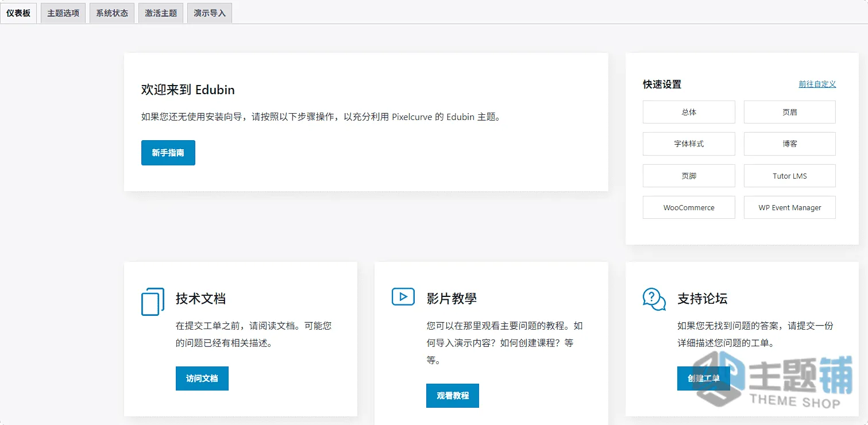Viewport: 868px width, 425px height.
Task: Follow the 前往自定义 link
Action: 817,84
